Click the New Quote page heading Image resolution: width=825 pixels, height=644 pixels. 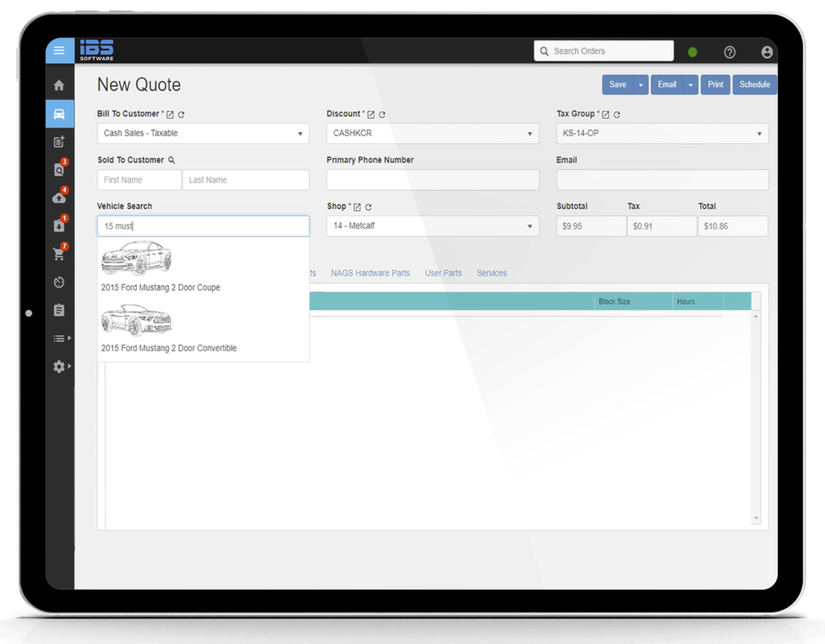[139, 85]
